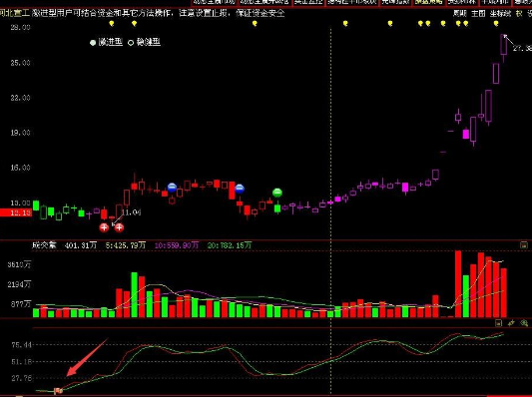The width and height of the screenshot is (532, 397).
Task: Click the window icon in indicator panel
Action: [498, 323]
